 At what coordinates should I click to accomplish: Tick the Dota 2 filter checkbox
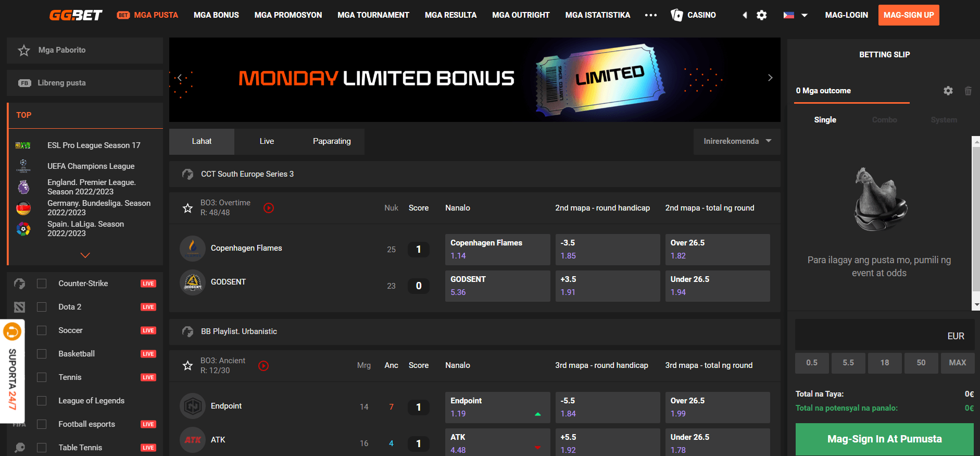(42, 307)
